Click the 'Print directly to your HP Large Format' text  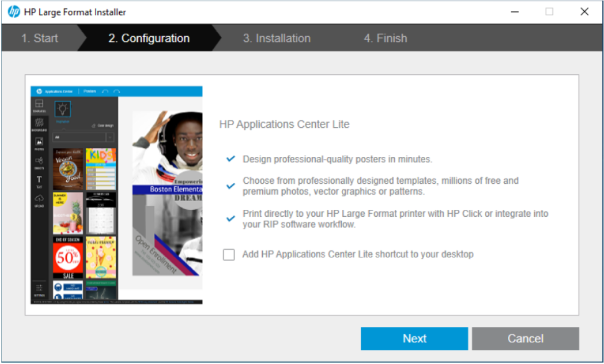(x=395, y=219)
